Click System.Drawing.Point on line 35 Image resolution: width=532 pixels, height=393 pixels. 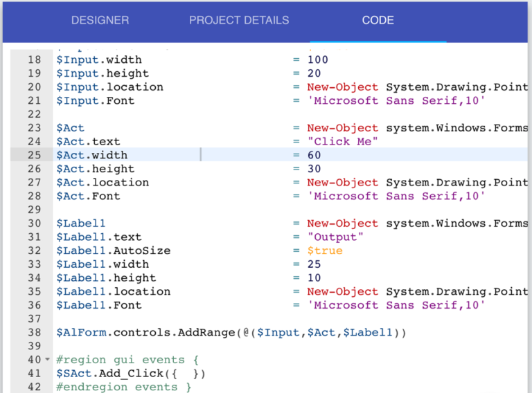(x=457, y=292)
